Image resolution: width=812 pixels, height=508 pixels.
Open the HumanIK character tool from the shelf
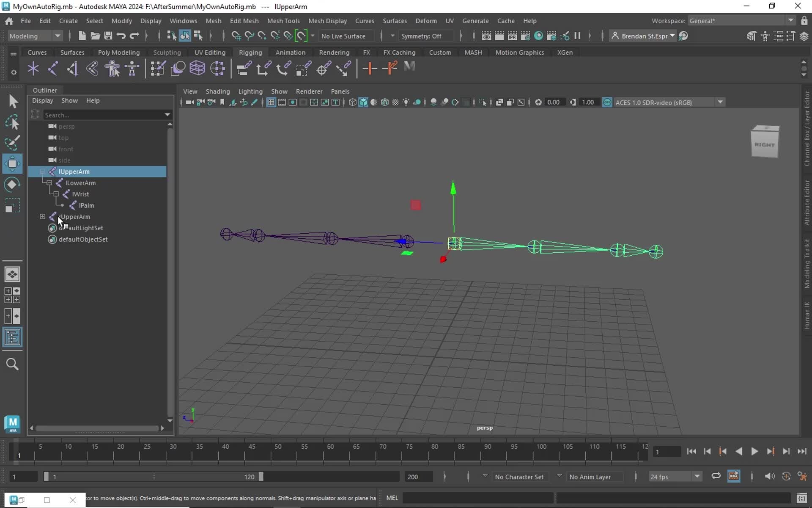pyautogui.click(x=112, y=68)
